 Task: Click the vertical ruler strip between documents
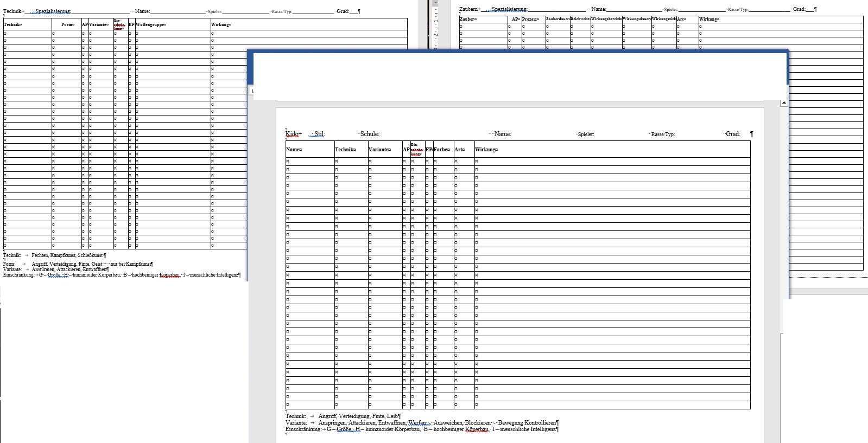pos(435,27)
